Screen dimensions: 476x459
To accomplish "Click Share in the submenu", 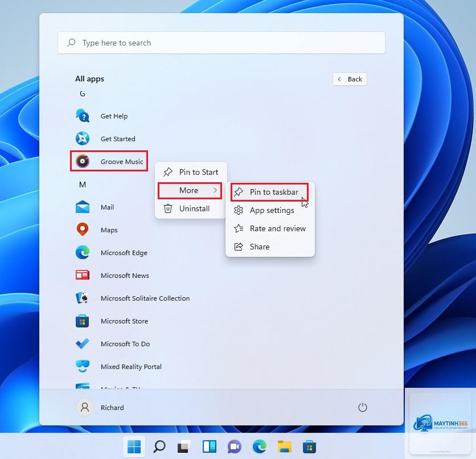I will coord(270,247).
